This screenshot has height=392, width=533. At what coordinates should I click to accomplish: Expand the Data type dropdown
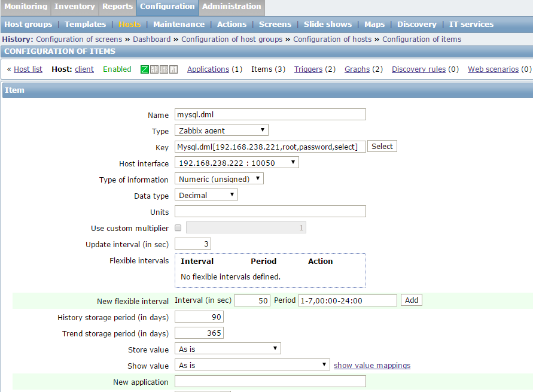206,195
